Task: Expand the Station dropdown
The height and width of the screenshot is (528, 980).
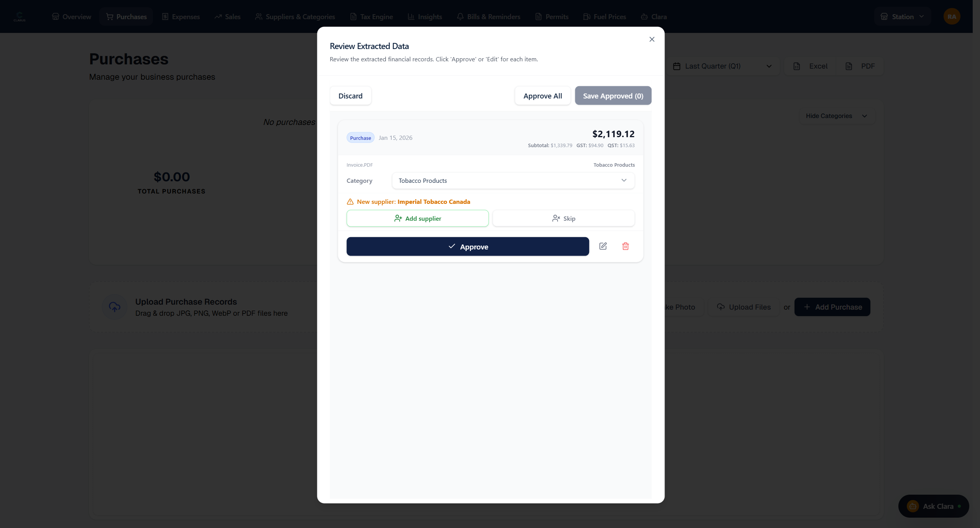Action: click(x=902, y=16)
